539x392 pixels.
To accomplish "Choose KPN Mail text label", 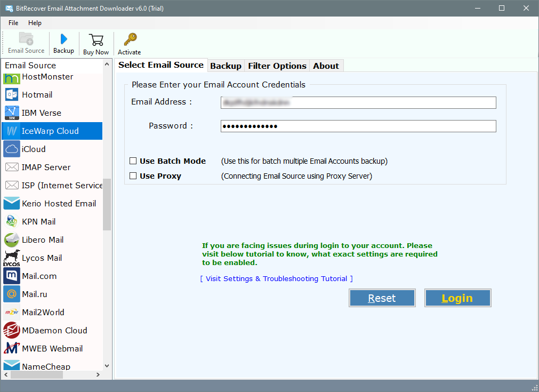I will [39, 221].
